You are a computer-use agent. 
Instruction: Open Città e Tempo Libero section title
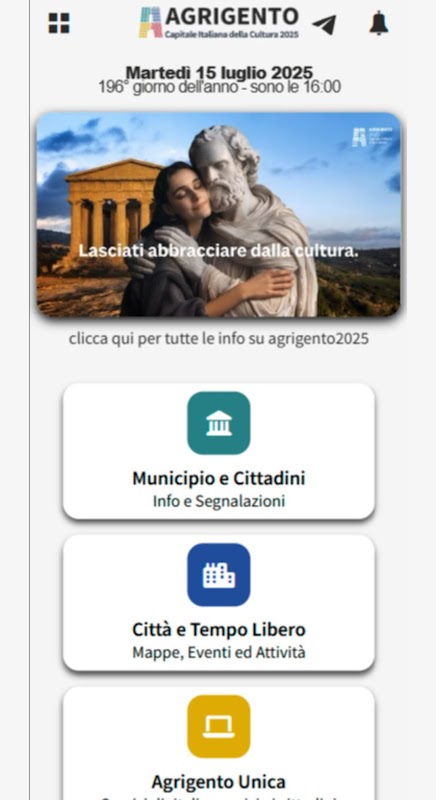(x=219, y=630)
